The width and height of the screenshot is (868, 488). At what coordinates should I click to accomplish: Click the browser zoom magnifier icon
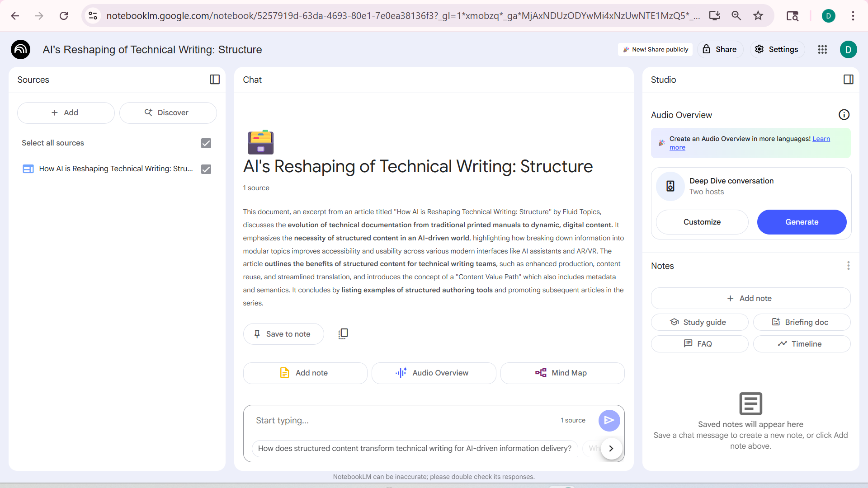pyautogui.click(x=736, y=16)
